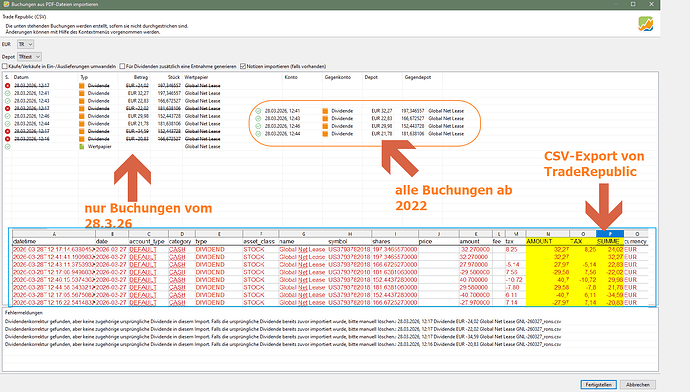Click orange Dividende type icon in EUR -24,02 row
This screenshot has height=392, width=690.
click(81, 85)
